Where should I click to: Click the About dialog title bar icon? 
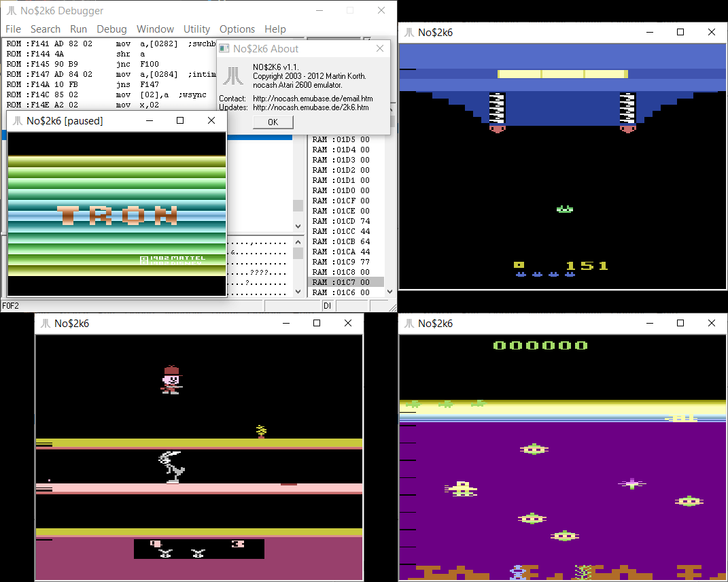(224, 48)
